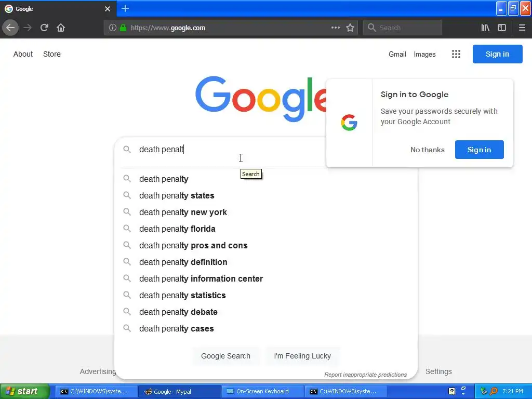Image resolution: width=532 pixels, height=399 pixels.
Task: Reload the current page
Action: click(44, 28)
